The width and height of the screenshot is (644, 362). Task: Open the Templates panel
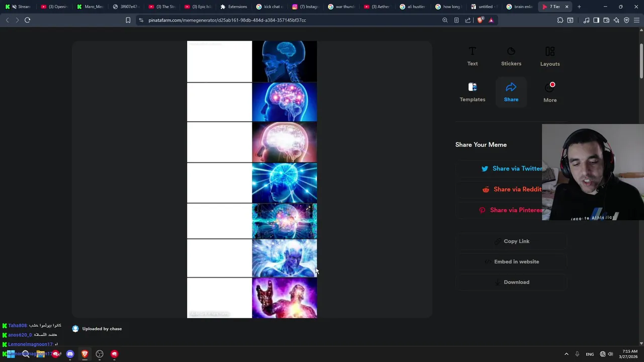pos(472,93)
